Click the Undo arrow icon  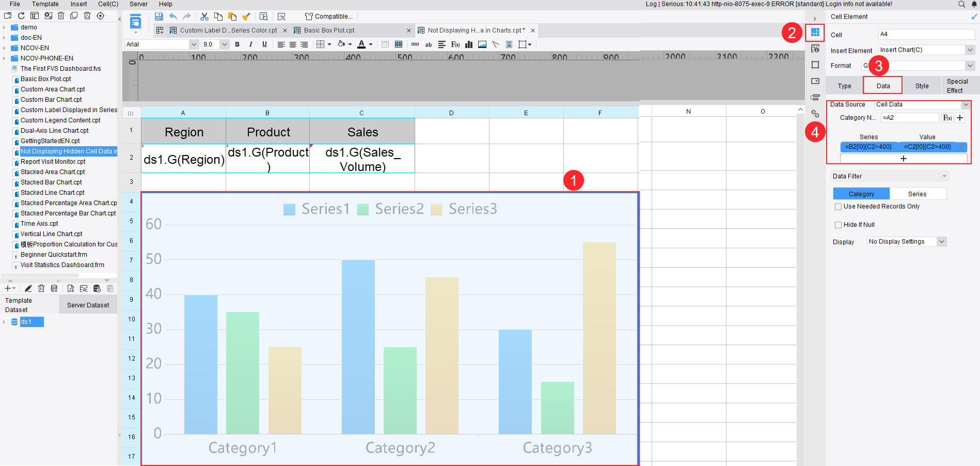tap(173, 17)
